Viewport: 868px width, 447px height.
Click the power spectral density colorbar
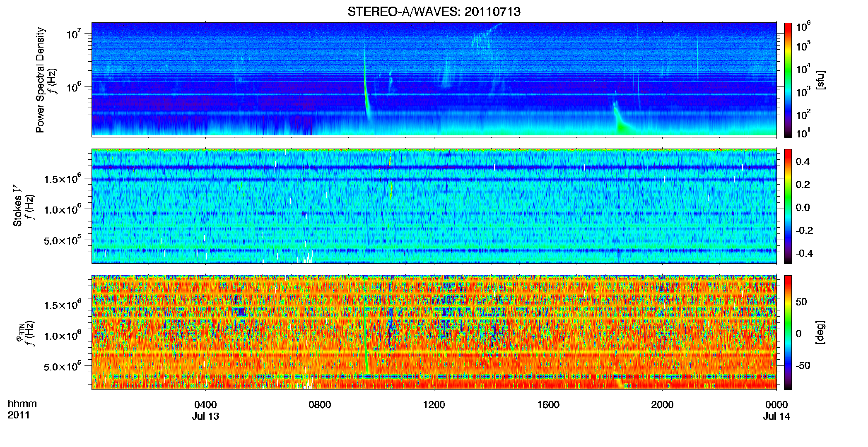tap(788, 80)
